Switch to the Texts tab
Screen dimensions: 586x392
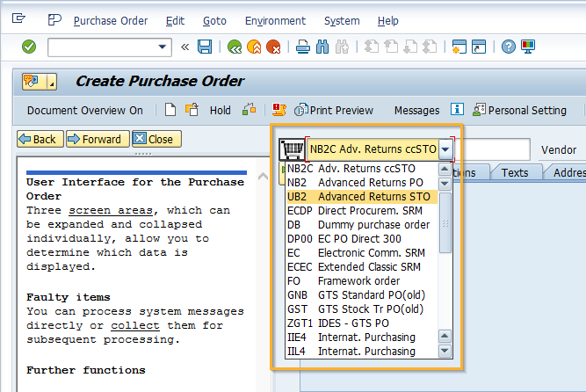[515, 172]
